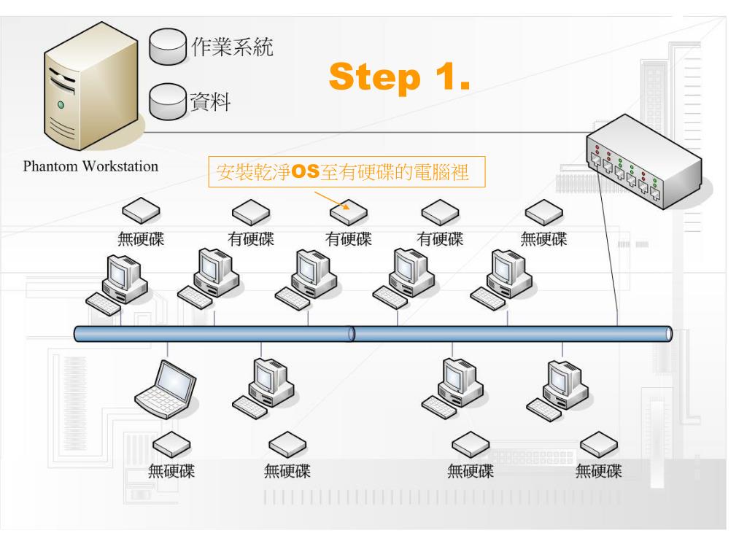Viewport: 747px width, 560px height.
Task: Click the second 有硬碟 label in top row
Action: coord(348,239)
